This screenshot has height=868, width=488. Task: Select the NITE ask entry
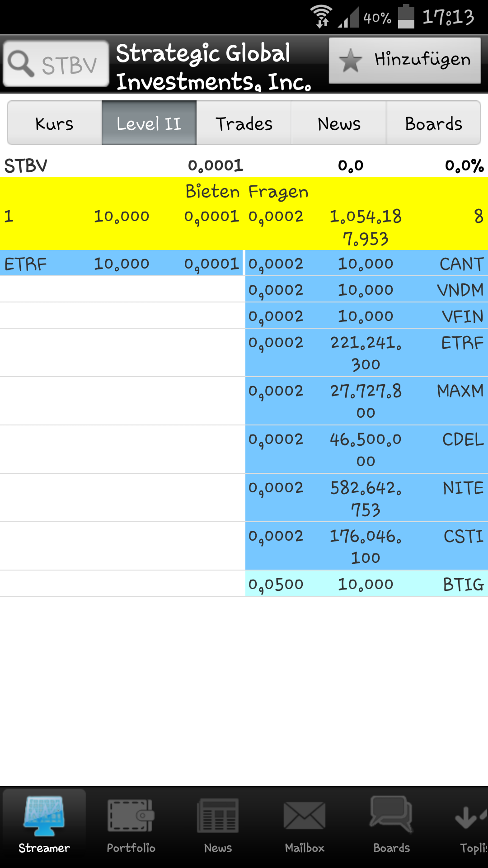click(366, 498)
